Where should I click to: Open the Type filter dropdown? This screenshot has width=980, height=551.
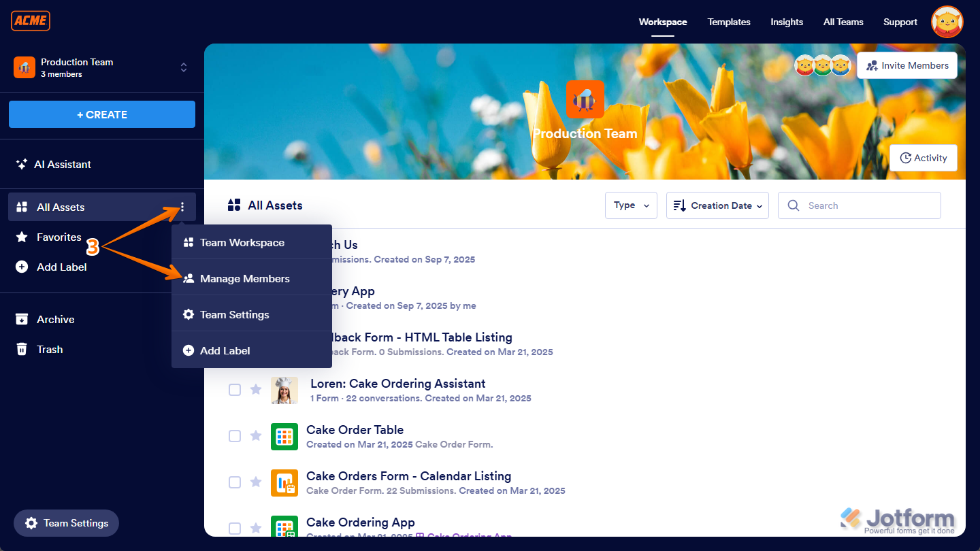[x=630, y=205]
